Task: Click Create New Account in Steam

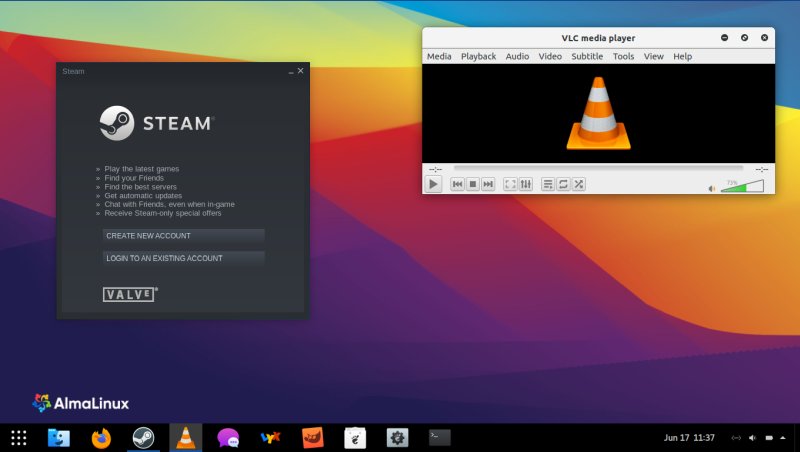Action: coord(183,236)
